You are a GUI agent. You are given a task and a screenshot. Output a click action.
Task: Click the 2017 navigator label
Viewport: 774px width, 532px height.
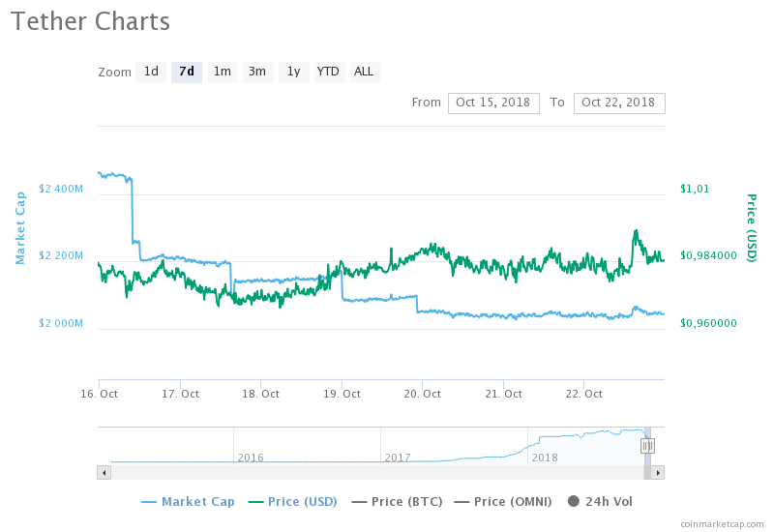click(x=398, y=458)
